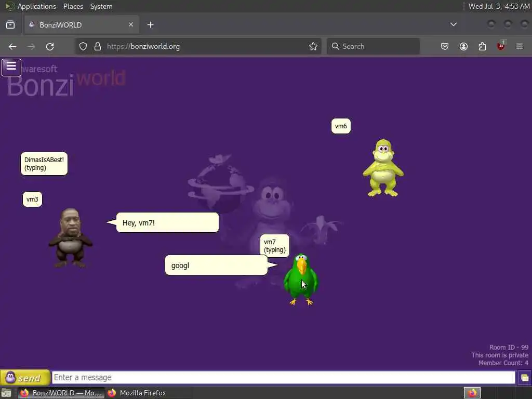This screenshot has height=399, width=532.
Task: Click show desktop icon in taskbar
Action: coord(6,393)
